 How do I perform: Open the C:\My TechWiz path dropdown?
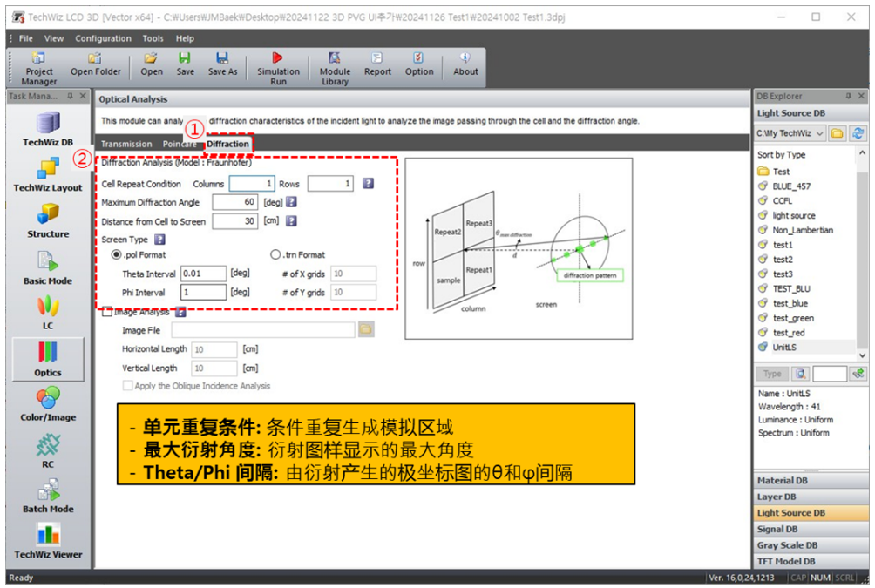click(x=791, y=133)
